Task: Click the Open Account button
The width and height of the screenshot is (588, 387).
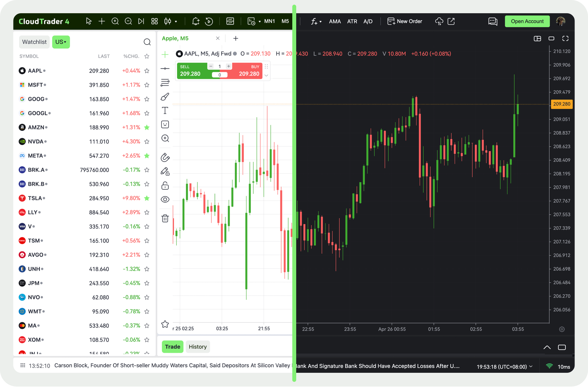Action: (x=527, y=21)
